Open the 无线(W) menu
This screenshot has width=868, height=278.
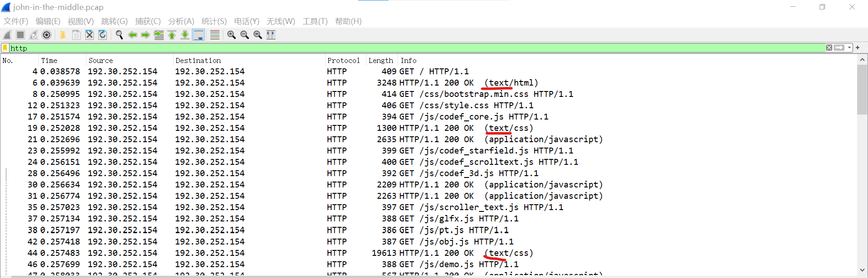click(x=281, y=21)
